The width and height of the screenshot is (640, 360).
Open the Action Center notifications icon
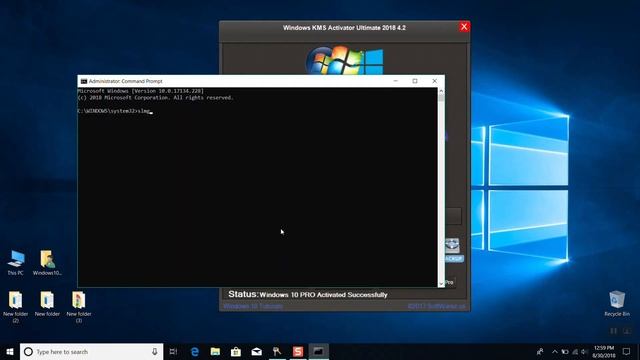(626, 351)
